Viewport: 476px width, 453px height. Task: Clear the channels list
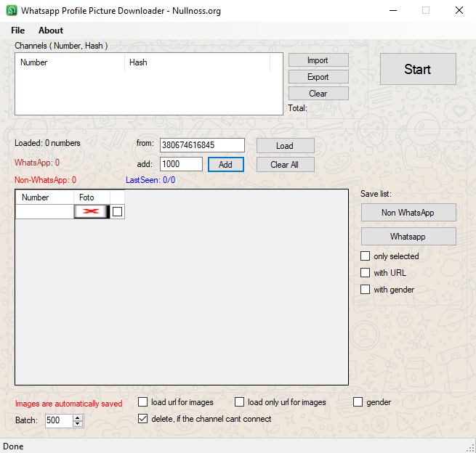(x=318, y=94)
